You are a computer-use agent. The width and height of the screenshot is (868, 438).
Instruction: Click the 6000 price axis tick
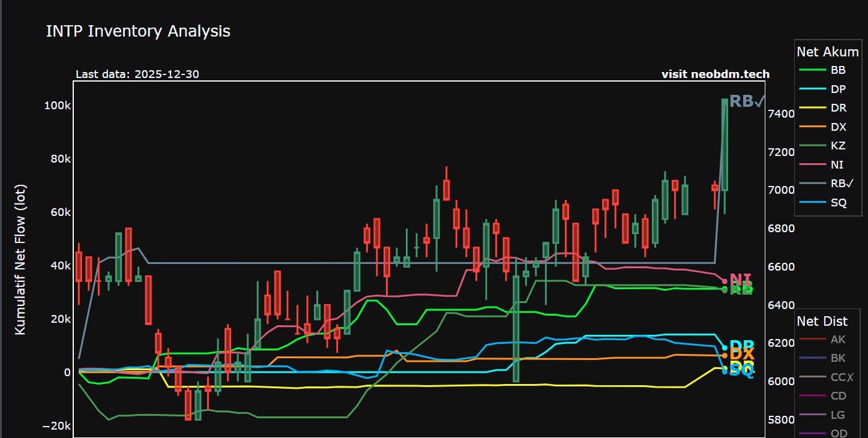[782, 382]
